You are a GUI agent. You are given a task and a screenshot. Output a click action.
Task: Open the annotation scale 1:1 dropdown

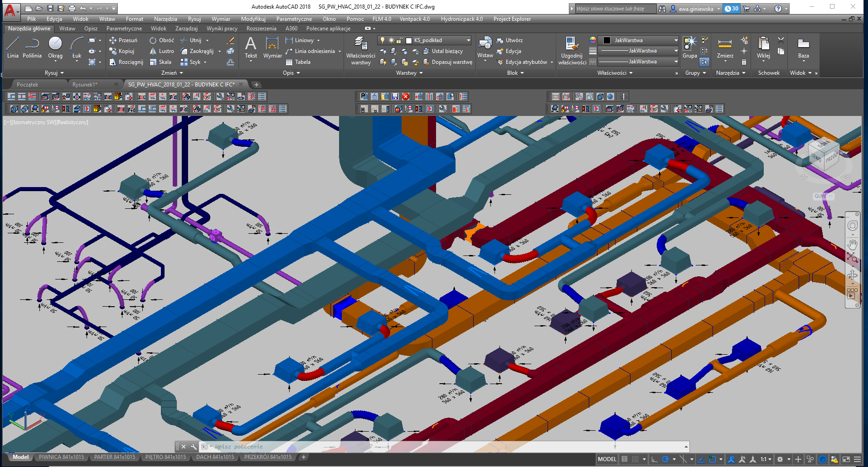pyautogui.click(x=766, y=459)
